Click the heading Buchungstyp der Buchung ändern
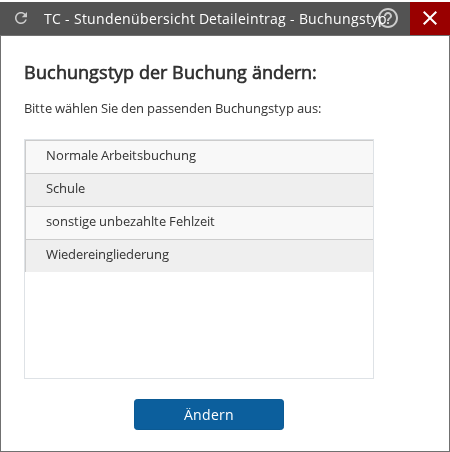 coord(170,73)
